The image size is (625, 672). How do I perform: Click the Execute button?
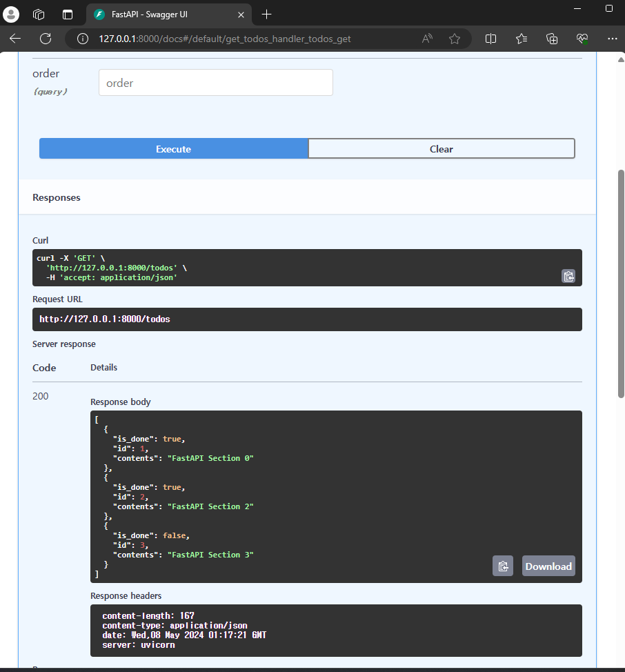pyautogui.click(x=173, y=149)
